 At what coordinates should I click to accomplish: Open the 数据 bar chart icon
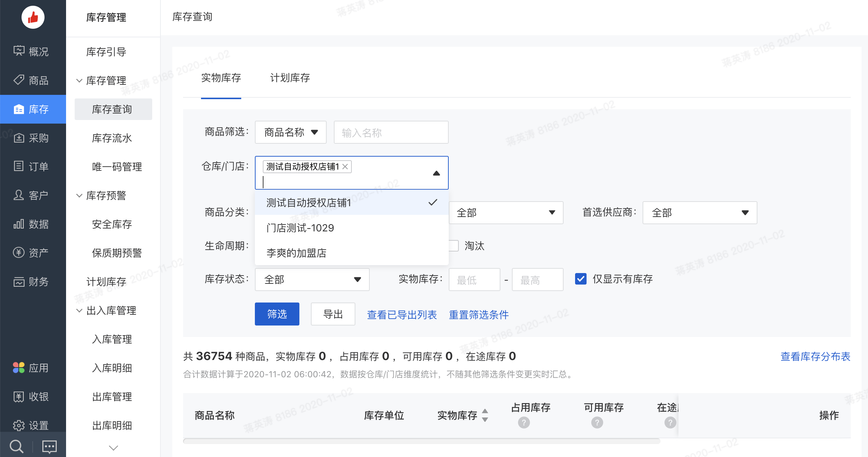point(19,224)
